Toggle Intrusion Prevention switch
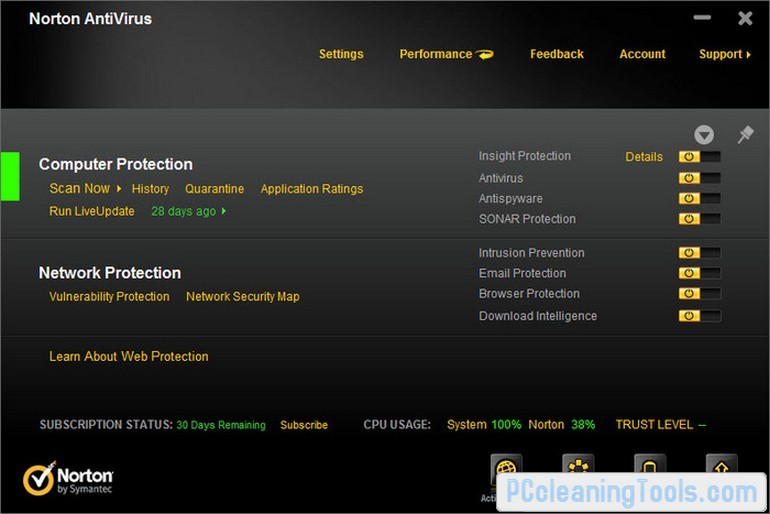This screenshot has height=514, width=770. click(700, 253)
